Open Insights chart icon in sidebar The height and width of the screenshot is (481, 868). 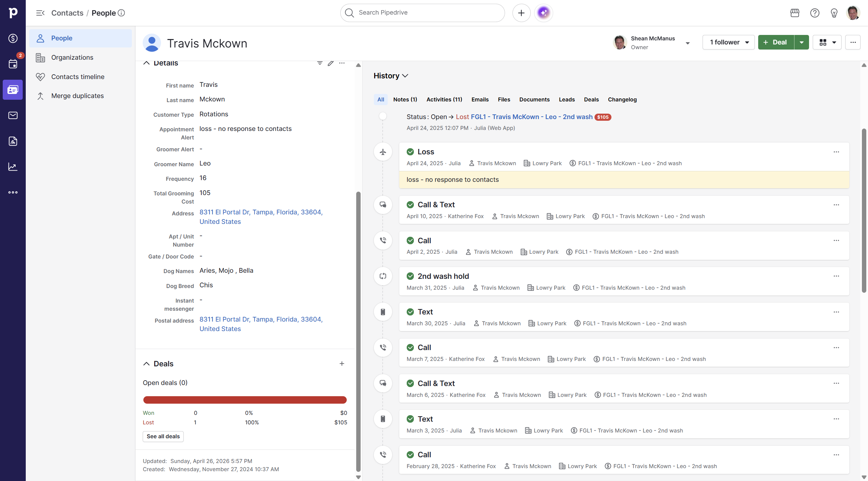click(13, 167)
